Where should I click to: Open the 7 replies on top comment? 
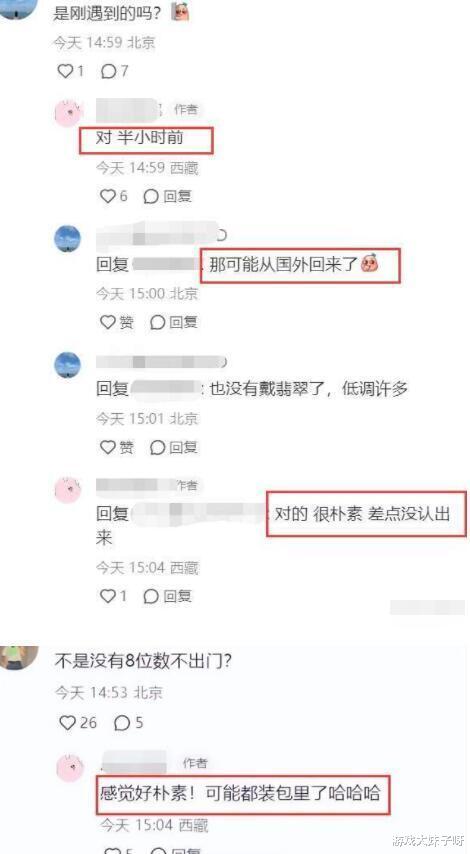click(115, 71)
